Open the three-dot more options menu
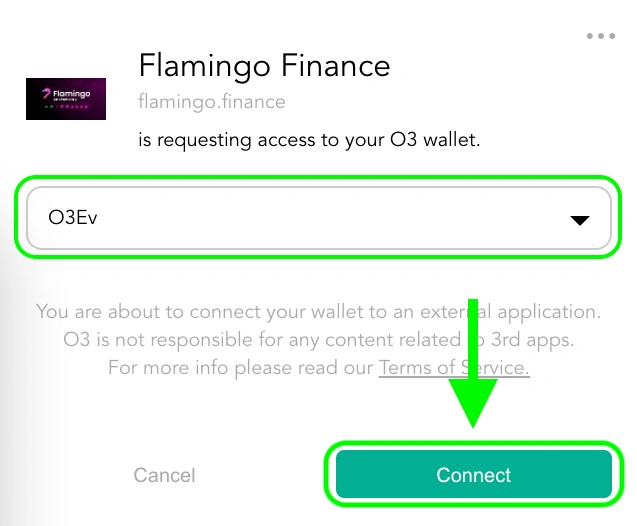Screen dimensions: 637x526 coord(601,36)
